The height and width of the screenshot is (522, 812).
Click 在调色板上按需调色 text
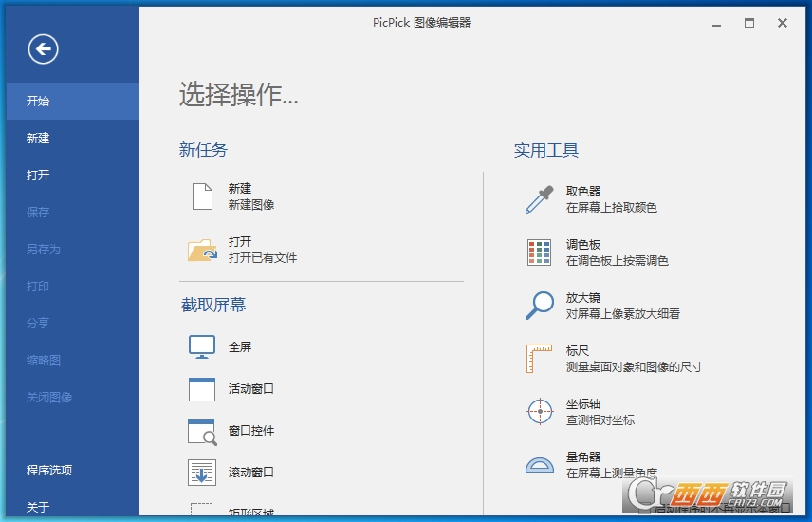618,261
